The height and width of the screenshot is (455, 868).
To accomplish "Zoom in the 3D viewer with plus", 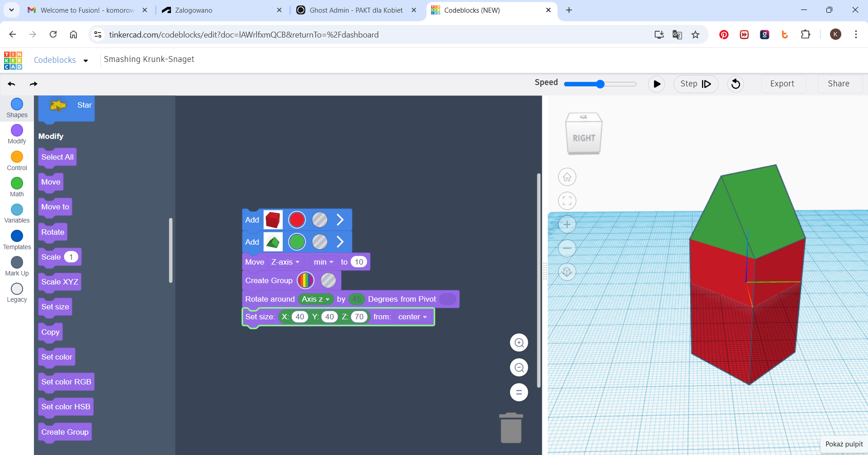I will (x=567, y=224).
